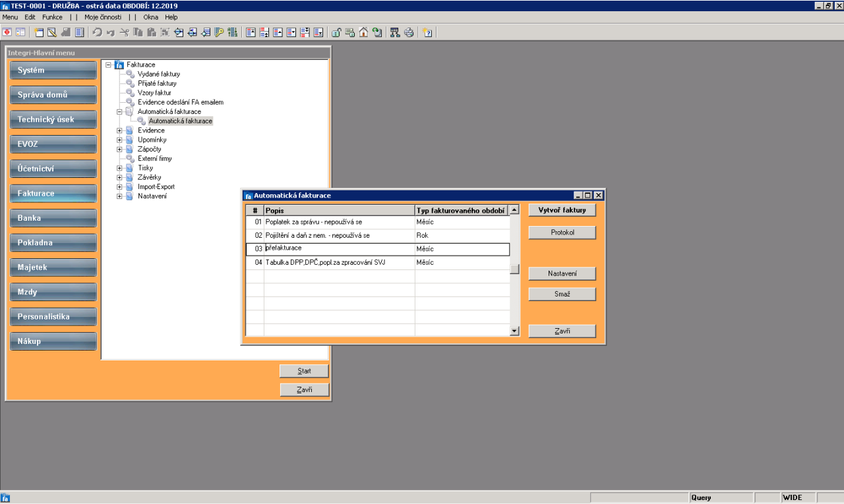Click the Start button in main menu
The height and width of the screenshot is (504, 844).
pos(304,371)
